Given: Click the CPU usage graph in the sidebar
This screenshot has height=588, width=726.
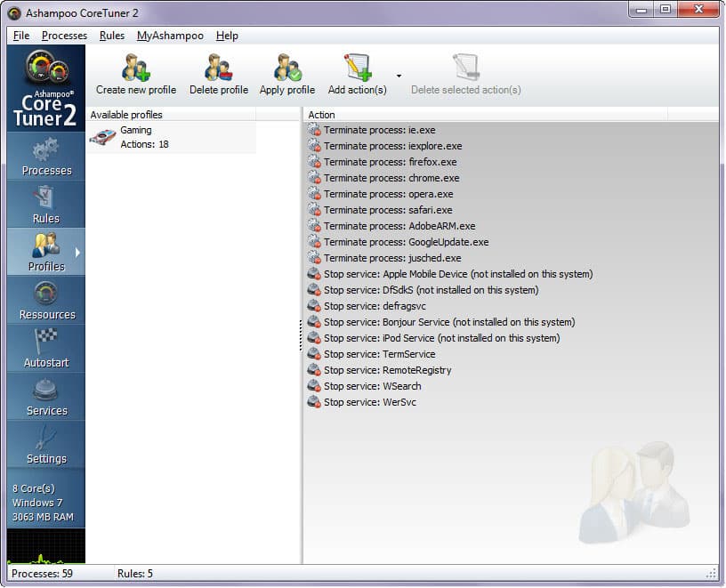Looking at the screenshot, I should (46, 546).
